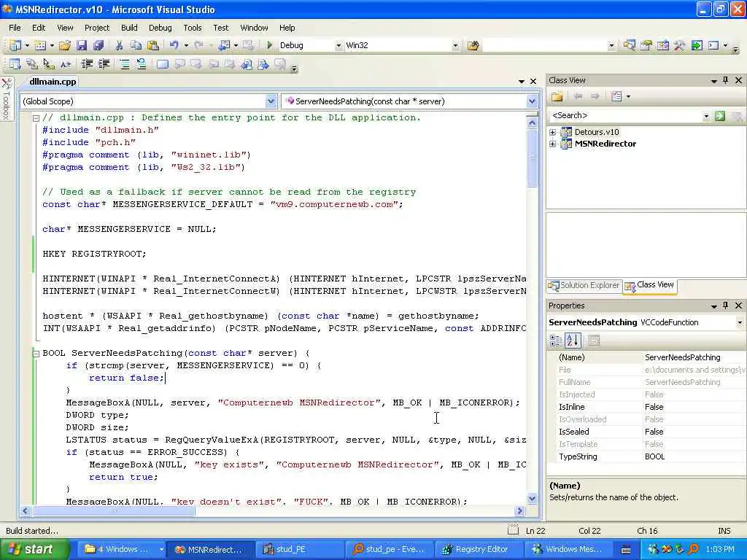747x560 pixels.
Task: Uncomment the selected lines
Action: tap(142, 64)
